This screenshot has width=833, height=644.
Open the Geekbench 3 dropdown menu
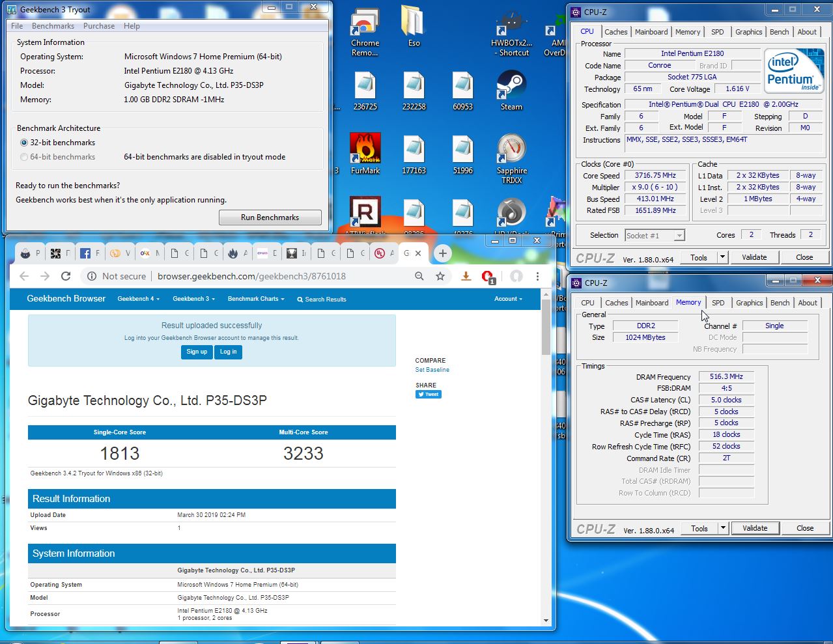(193, 299)
